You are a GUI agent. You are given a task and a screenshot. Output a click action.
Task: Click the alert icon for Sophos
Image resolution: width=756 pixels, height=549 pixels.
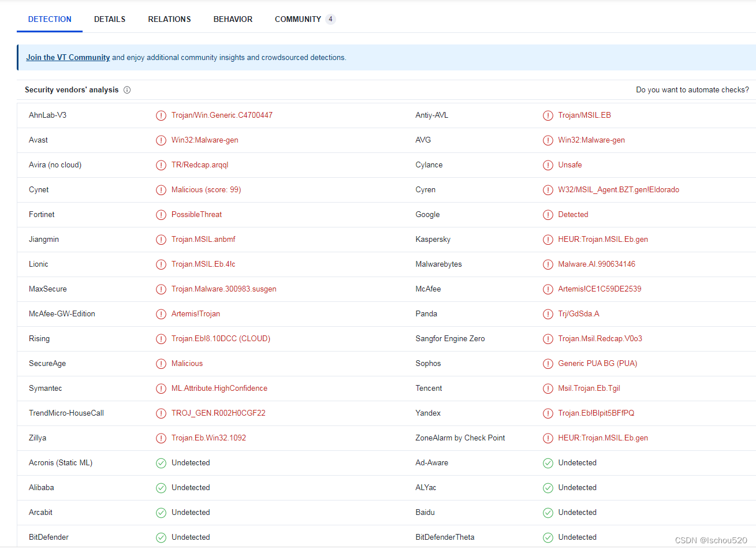[548, 364]
